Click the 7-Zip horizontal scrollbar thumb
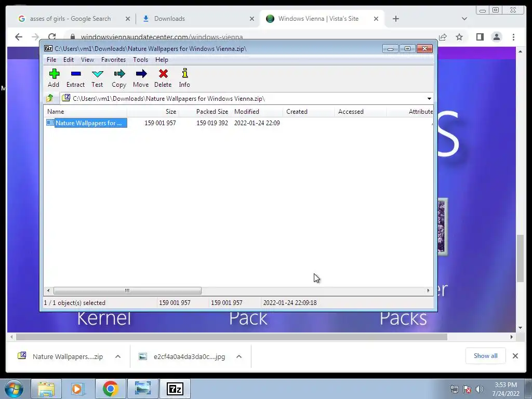This screenshot has height=399, width=532. tap(127, 291)
